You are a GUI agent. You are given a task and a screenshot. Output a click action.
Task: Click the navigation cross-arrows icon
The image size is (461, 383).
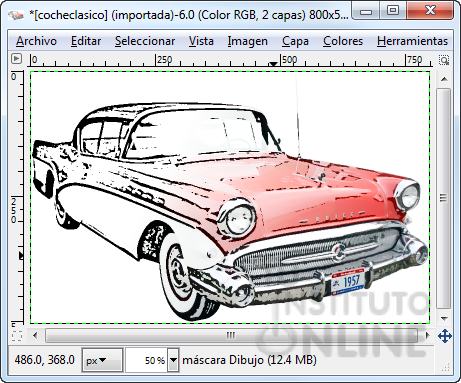click(x=445, y=336)
